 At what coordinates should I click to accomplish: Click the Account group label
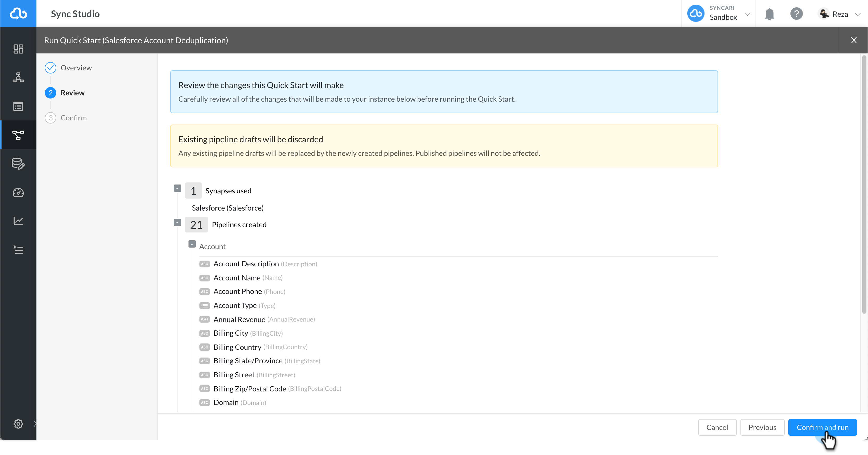click(x=212, y=247)
